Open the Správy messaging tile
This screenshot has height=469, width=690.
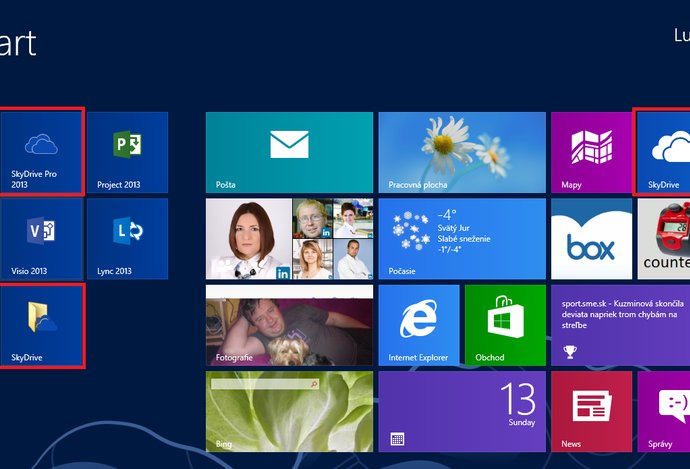coord(664,411)
